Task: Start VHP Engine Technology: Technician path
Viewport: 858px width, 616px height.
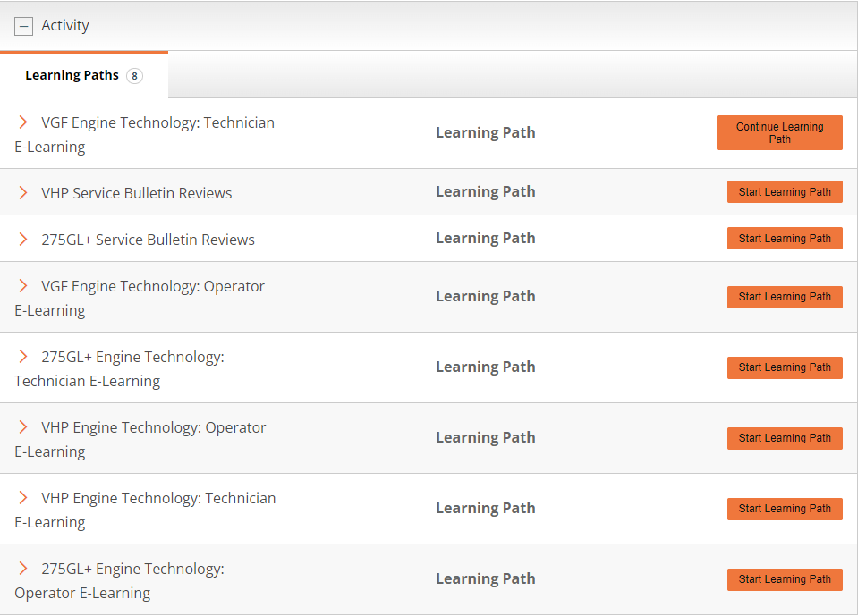Action: [785, 509]
